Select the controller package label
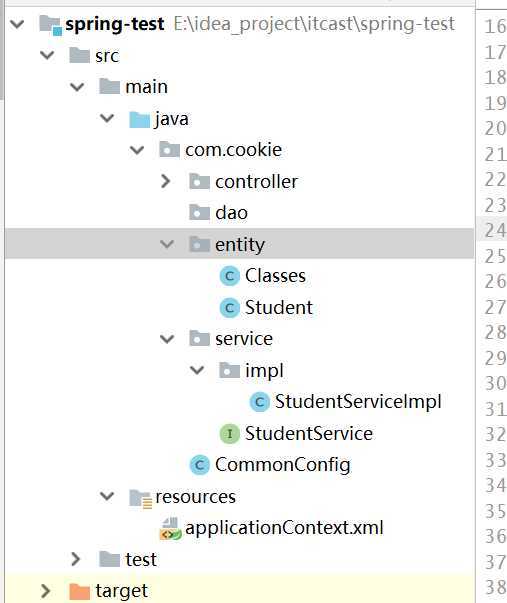This screenshot has height=603, width=507. point(256,181)
